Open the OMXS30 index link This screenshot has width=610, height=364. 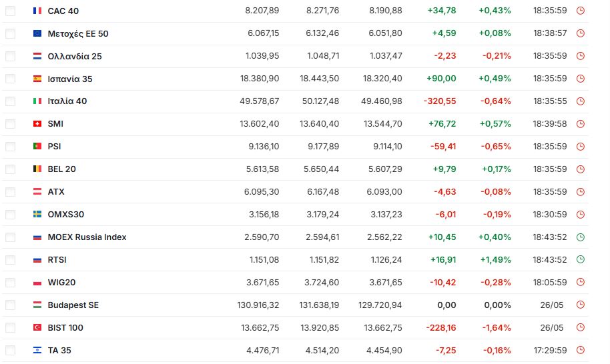tap(66, 215)
